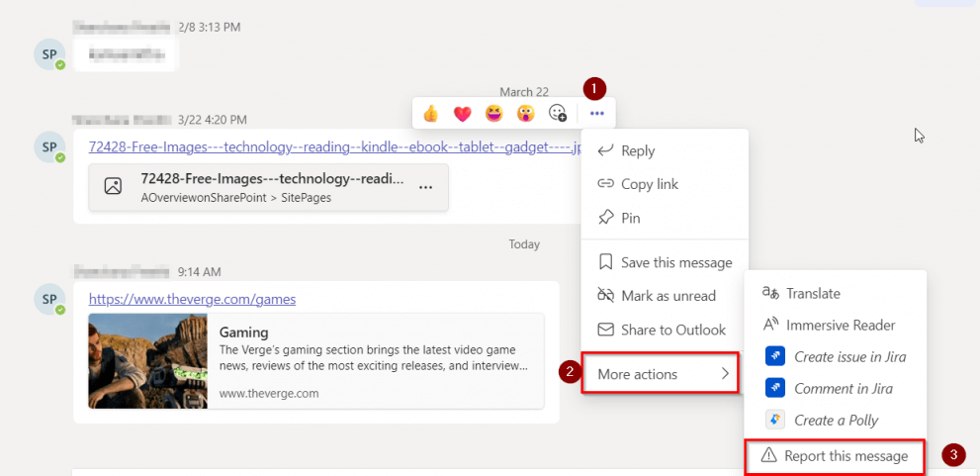
Task: Expand the More actions submenu
Action: click(x=661, y=374)
